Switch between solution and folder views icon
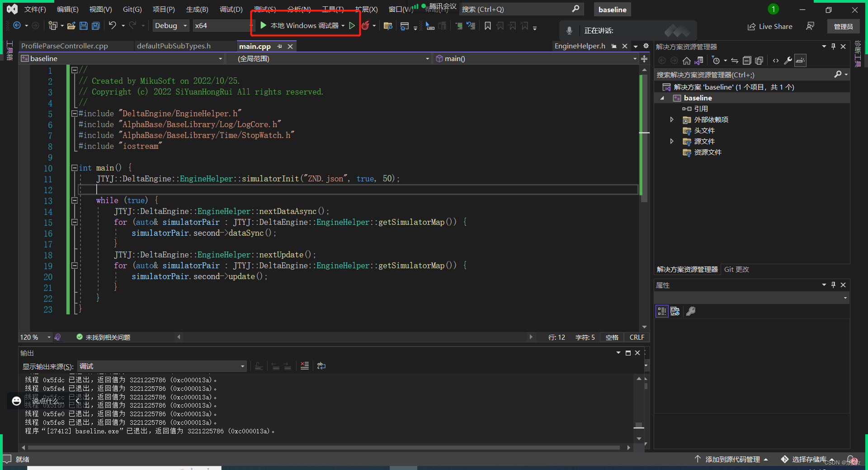The height and width of the screenshot is (470, 868). pos(699,61)
